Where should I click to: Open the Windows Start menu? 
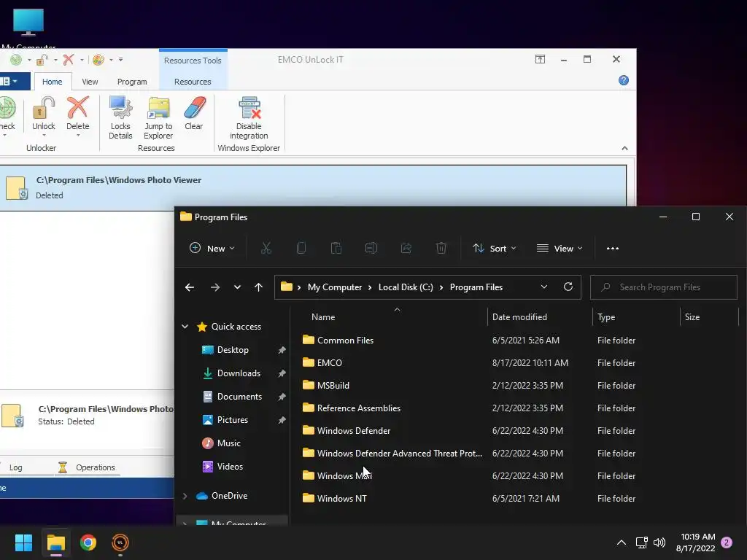click(x=23, y=542)
